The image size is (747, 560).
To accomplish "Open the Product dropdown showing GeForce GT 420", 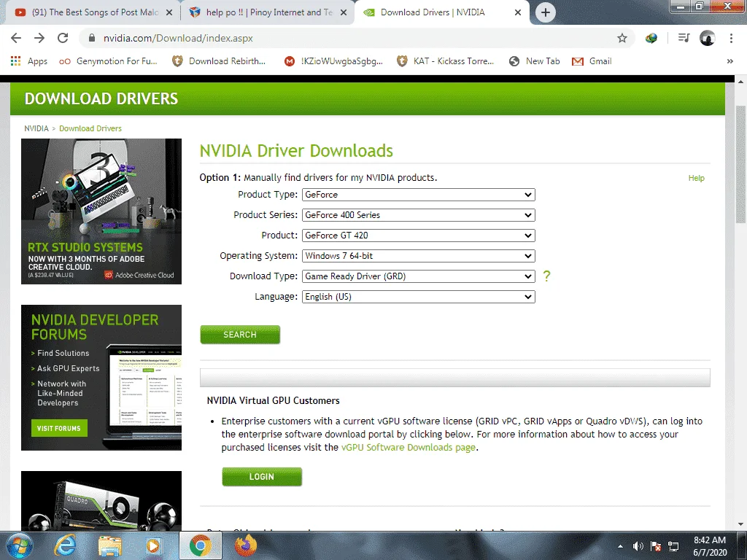I will pos(418,236).
